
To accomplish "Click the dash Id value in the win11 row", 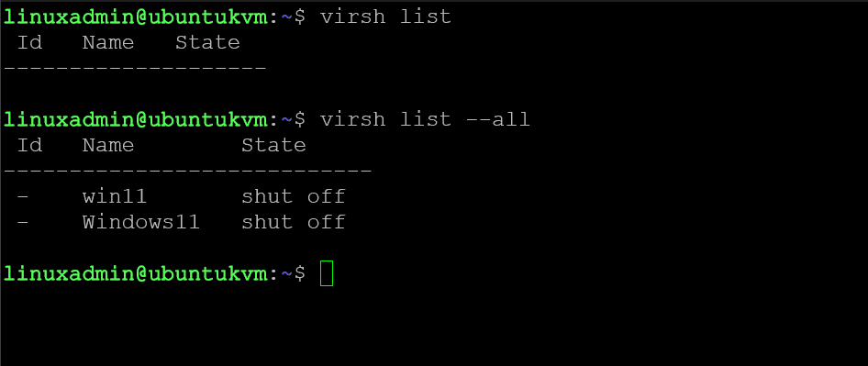I will 23,196.
